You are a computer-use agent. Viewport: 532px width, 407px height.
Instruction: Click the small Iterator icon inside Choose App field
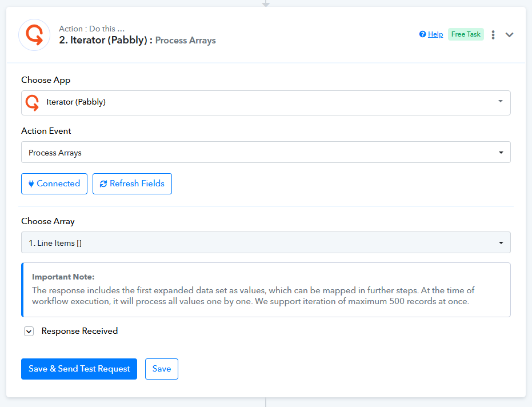(33, 103)
